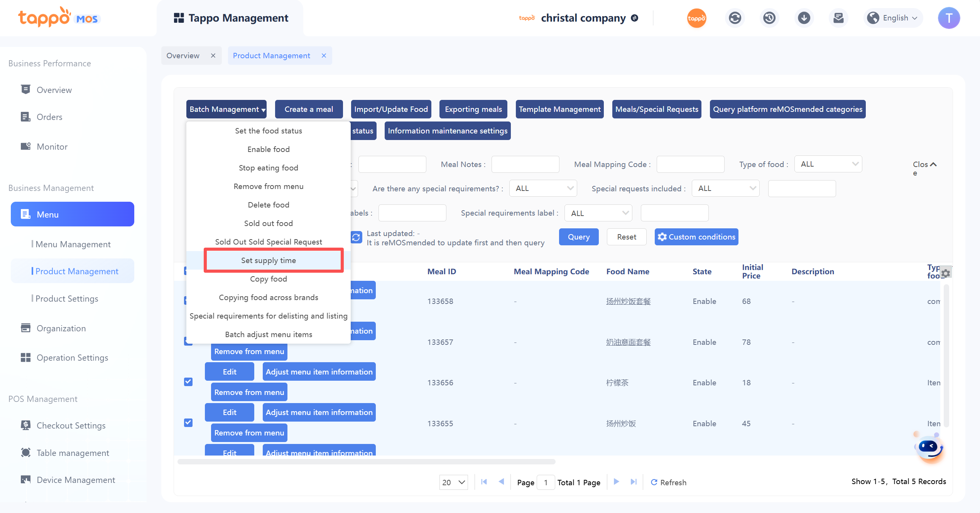Open the inbox messages icon
The image size is (980, 513).
pos(838,18)
